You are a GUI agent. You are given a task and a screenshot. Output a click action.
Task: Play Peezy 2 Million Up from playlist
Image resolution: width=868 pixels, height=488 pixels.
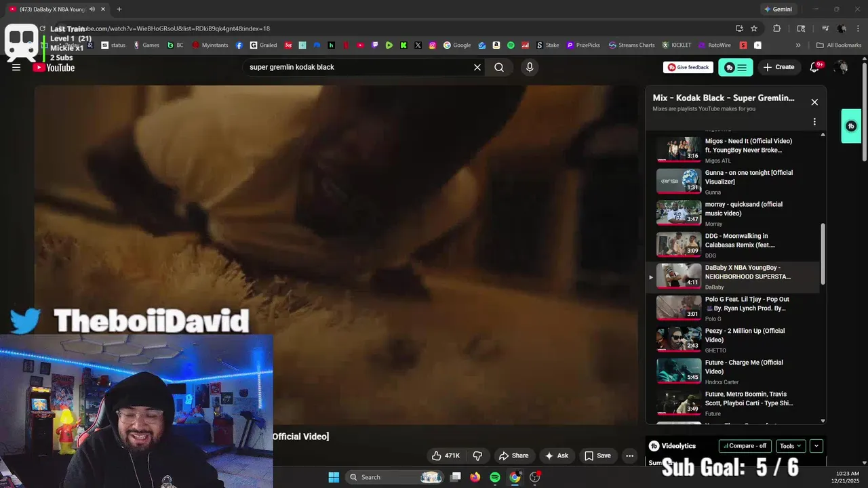tap(732, 340)
